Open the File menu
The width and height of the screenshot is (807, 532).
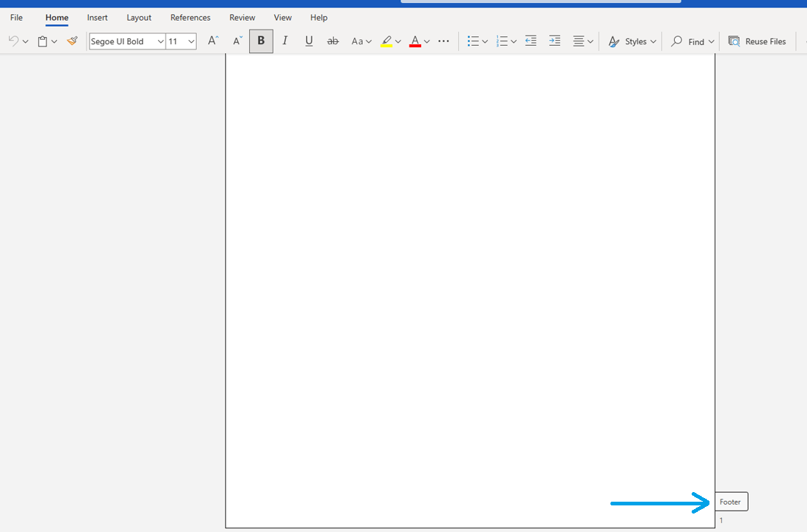pos(16,18)
